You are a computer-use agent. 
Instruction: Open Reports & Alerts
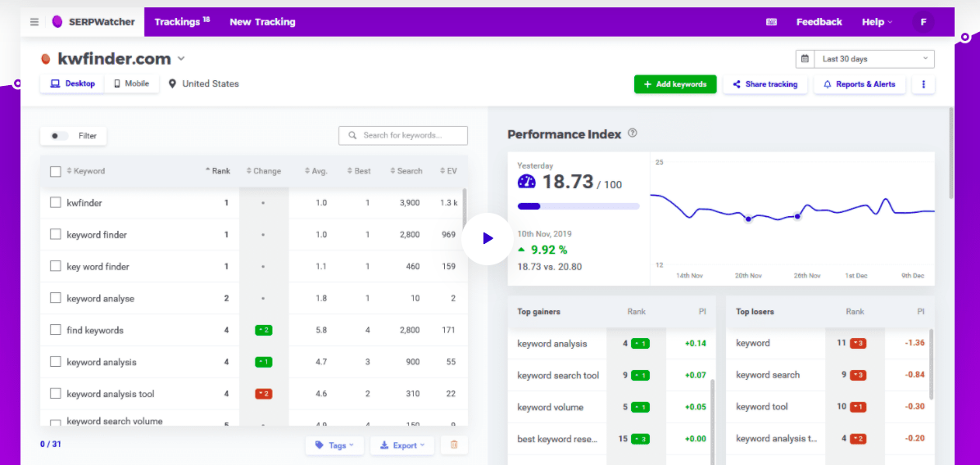[x=860, y=84]
